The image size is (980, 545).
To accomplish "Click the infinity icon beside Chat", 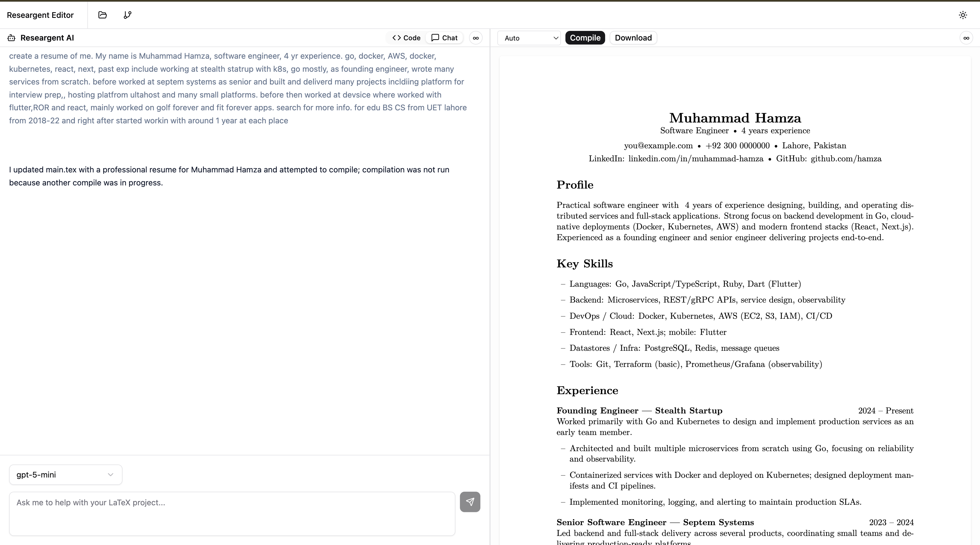I will (x=476, y=38).
